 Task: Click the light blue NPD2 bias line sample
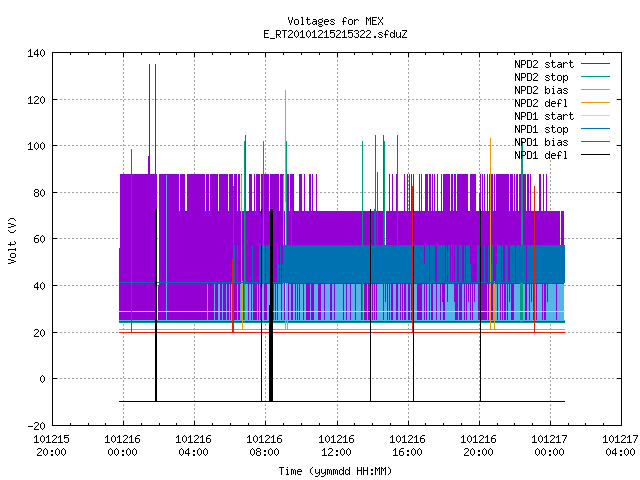pyautogui.click(x=595, y=90)
